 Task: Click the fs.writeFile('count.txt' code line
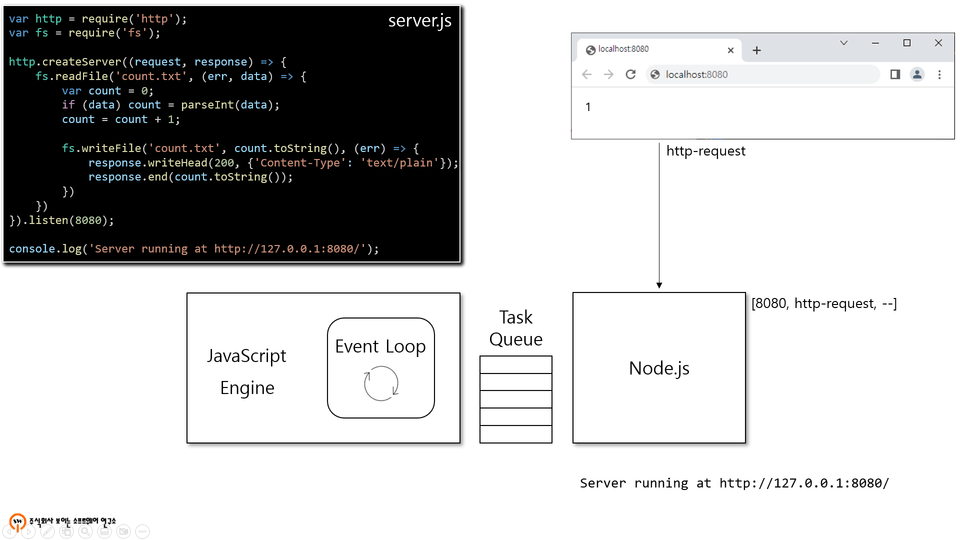pos(240,148)
